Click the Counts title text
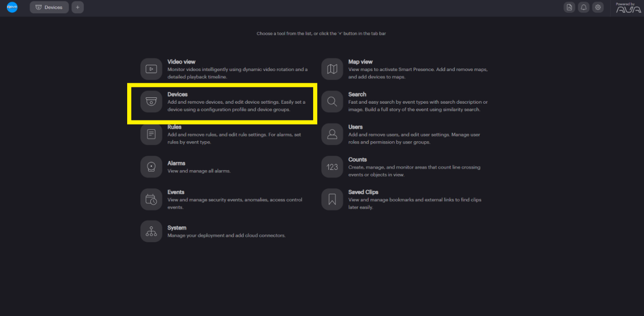644x316 pixels. pyautogui.click(x=357, y=159)
